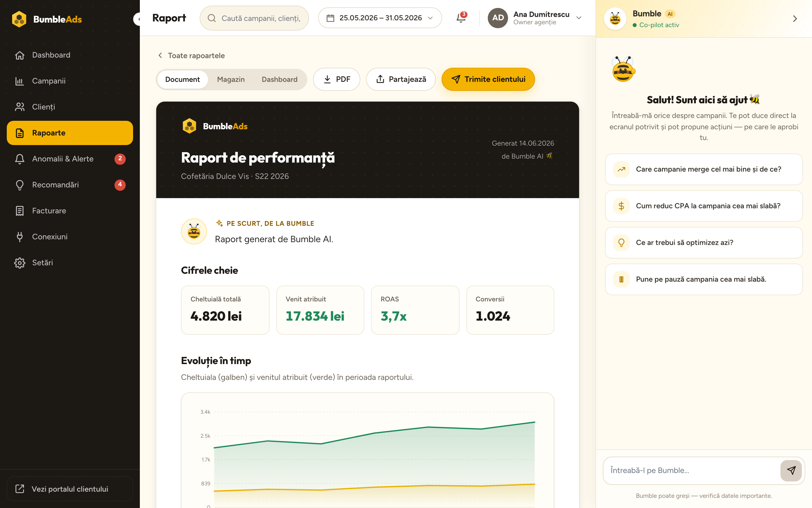
Task: Ask Ce ar trebui să optimizez azi
Action: click(704, 243)
